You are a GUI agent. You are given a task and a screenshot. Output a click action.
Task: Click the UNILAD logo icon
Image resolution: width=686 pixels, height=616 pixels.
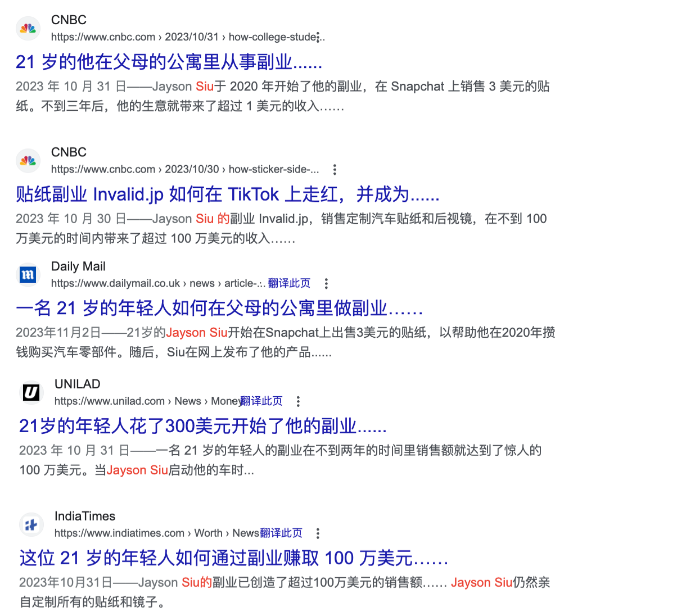31,392
